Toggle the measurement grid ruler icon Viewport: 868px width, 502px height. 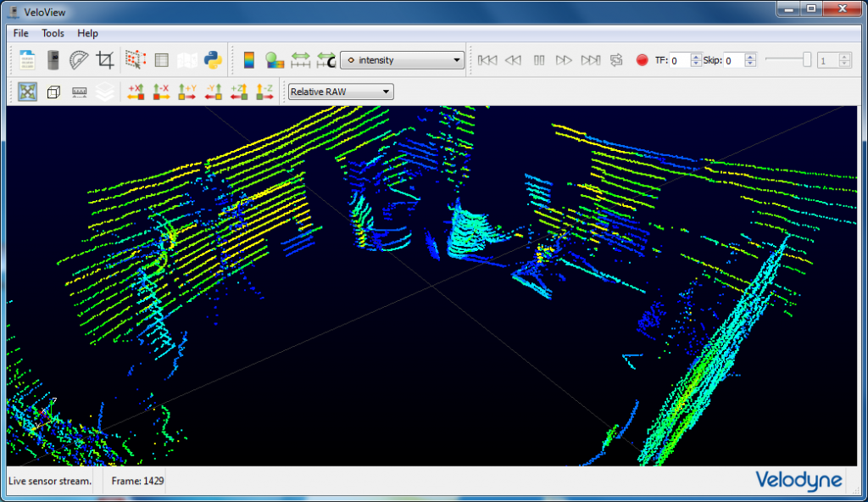point(78,91)
